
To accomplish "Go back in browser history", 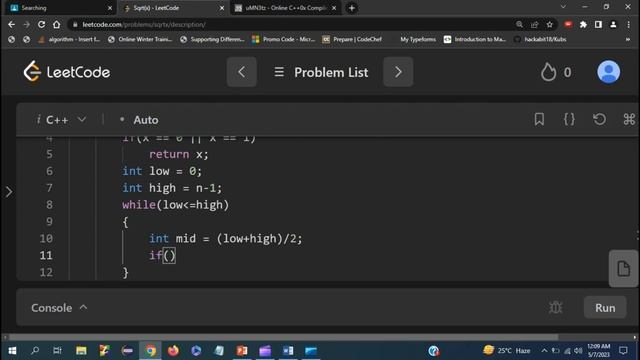I will point(11,24).
